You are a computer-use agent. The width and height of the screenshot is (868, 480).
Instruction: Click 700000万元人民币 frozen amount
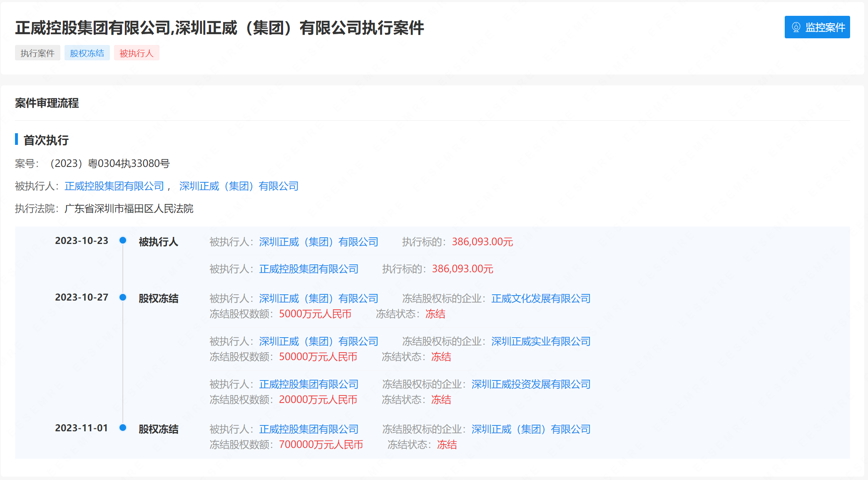tap(321, 445)
